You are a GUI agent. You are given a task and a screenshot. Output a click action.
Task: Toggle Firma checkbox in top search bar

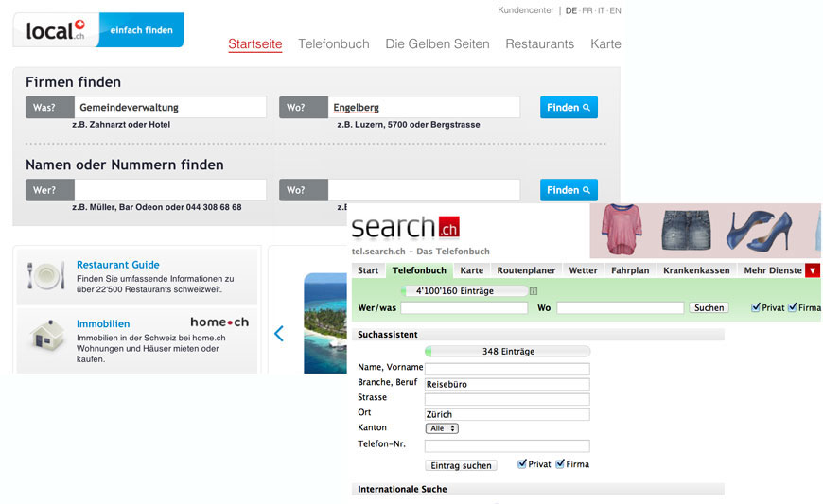pyautogui.click(x=793, y=307)
